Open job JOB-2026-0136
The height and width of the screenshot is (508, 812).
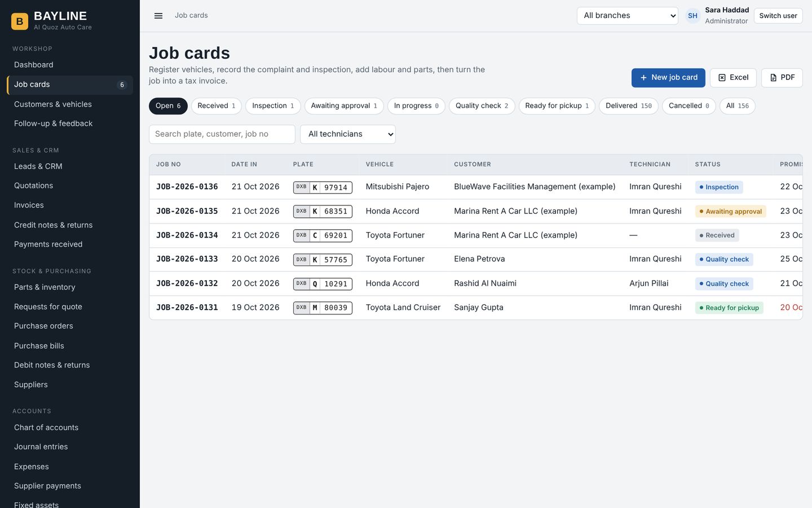coord(187,187)
